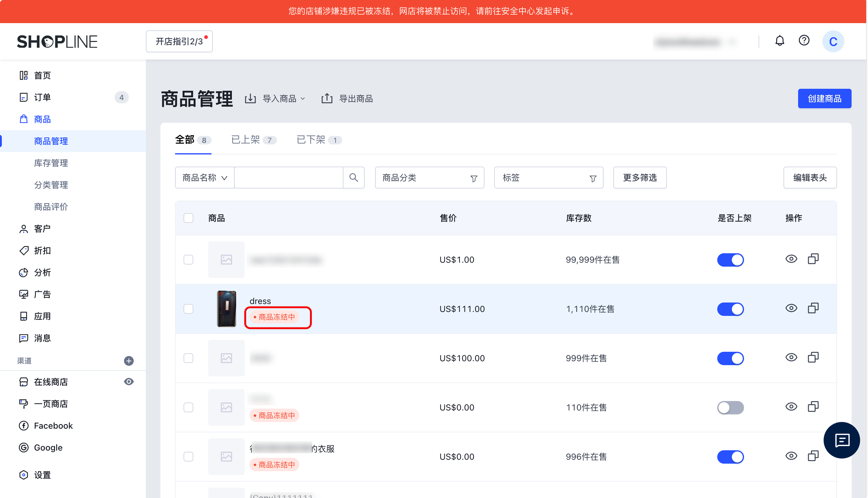Viewport: 868px width, 498px height.
Task: Open the 开店指引2/3 guide button
Action: click(x=179, y=41)
